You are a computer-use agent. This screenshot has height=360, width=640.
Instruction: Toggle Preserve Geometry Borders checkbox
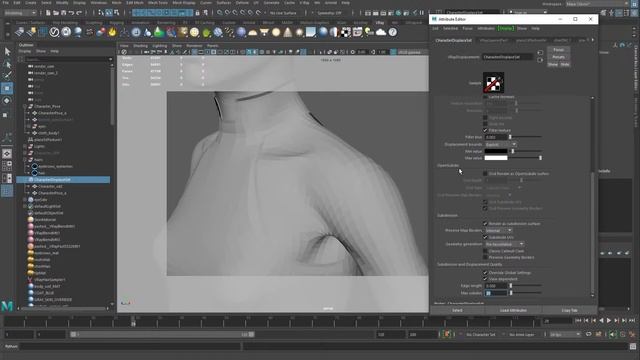click(485, 258)
